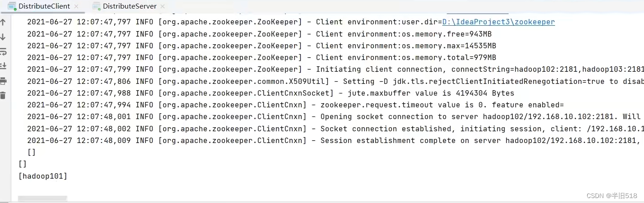Click the down arrow stack trace icon
Viewport: 644px width, 203px height.
[x=3, y=37]
